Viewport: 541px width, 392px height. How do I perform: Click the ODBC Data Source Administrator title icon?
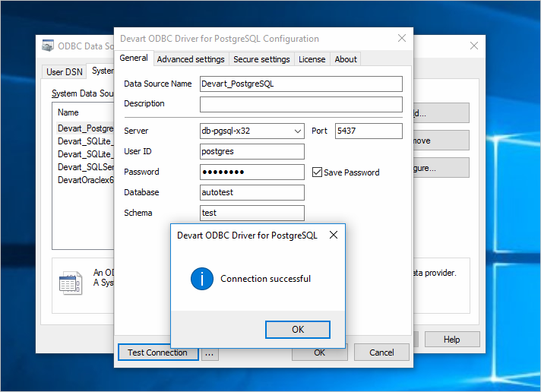tap(48, 46)
